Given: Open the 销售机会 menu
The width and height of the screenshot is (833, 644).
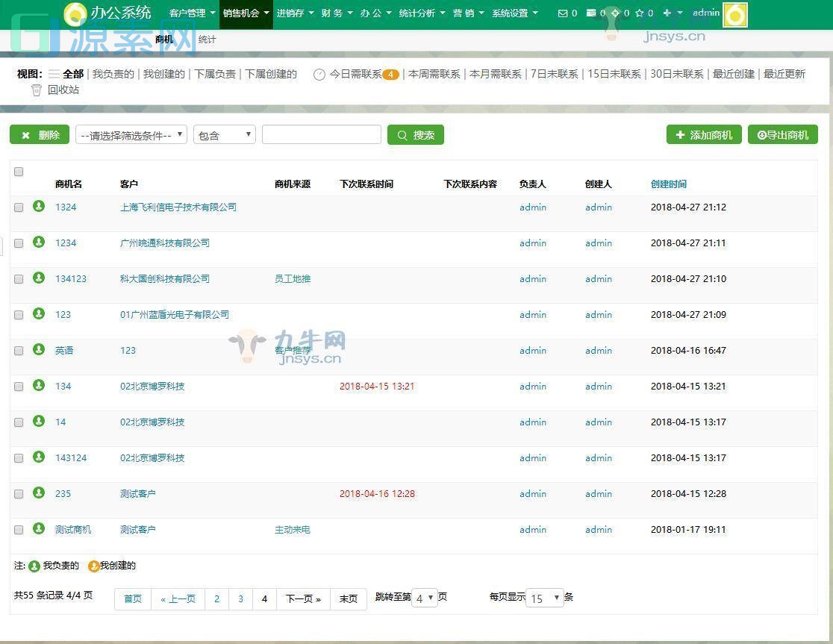Looking at the screenshot, I should (x=241, y=13).
